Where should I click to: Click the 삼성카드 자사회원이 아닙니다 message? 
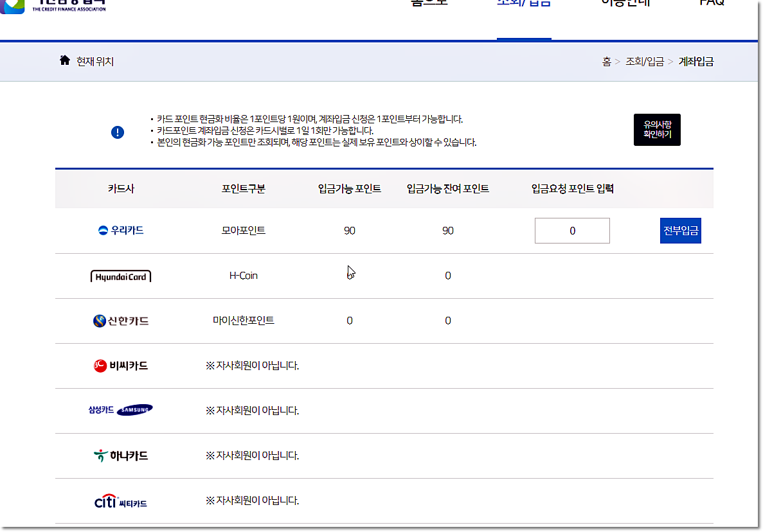click(x=252, y=411)
